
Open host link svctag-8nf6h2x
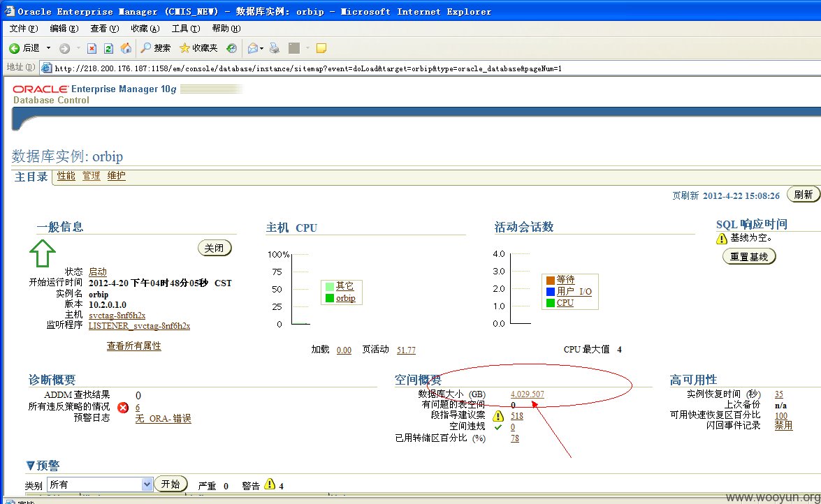tap(117, 315)
